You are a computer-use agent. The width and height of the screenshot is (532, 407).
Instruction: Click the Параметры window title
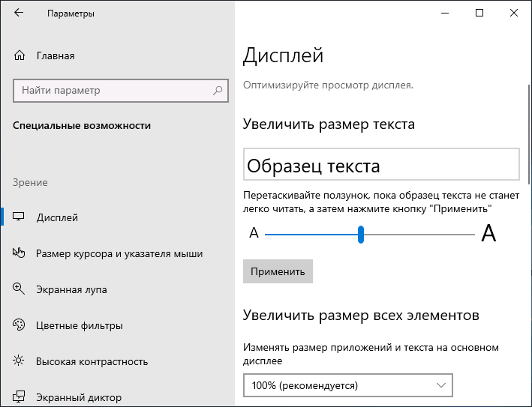click(71, 13)
